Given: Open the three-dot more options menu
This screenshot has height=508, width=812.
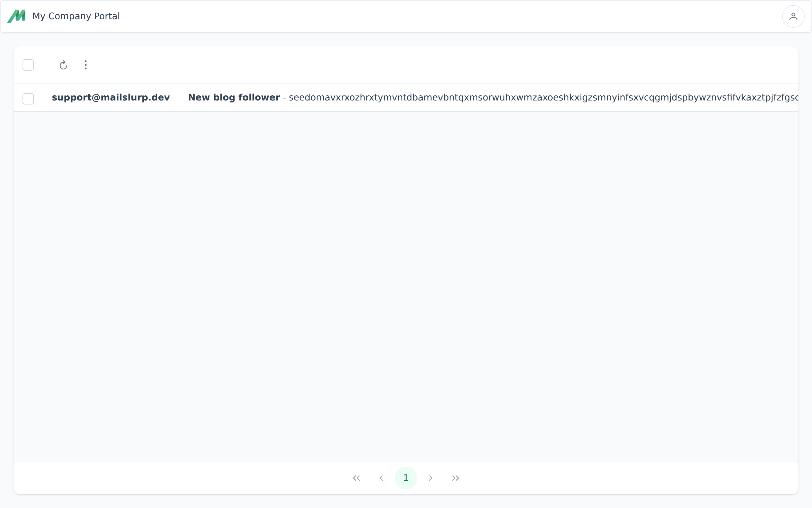Looking at the screenshot, I should tap(85, 65).
